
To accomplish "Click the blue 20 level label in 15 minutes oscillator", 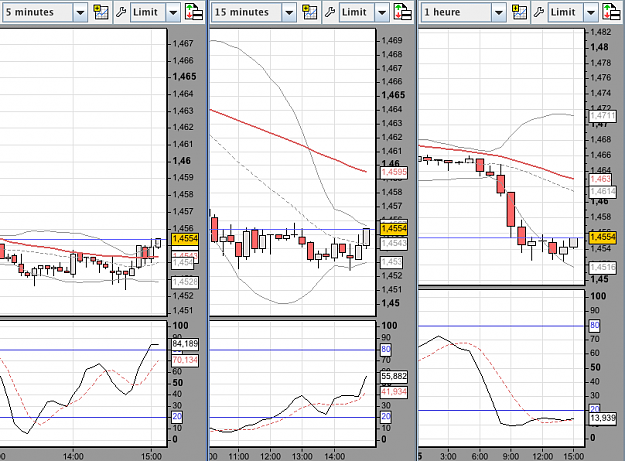I will pos(386,417).
